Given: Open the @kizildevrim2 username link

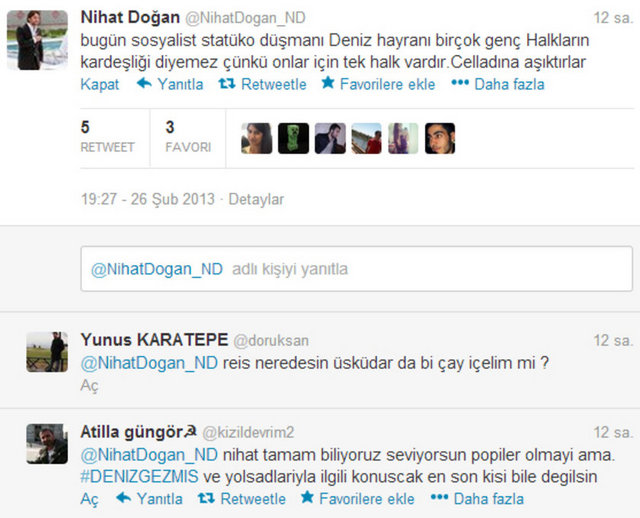Looking at the screenshot, I should (248, 432).
